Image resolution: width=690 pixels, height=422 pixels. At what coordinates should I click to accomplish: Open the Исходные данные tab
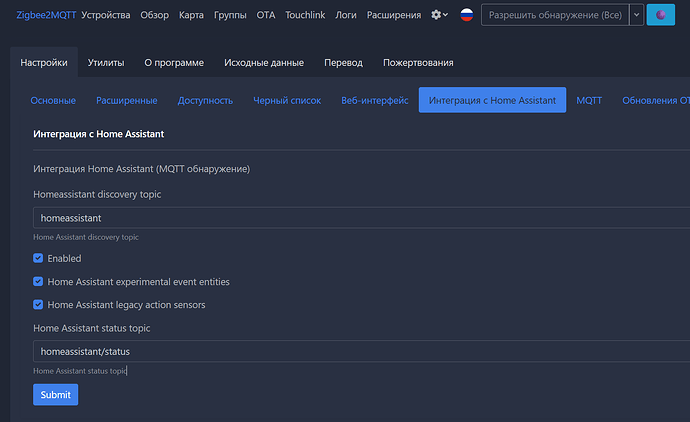264,62
